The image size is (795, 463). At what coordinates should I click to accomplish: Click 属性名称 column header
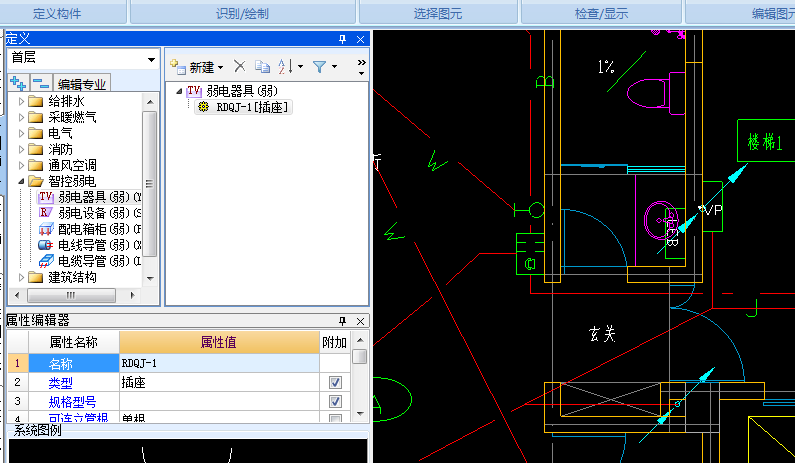pos(74,342)
